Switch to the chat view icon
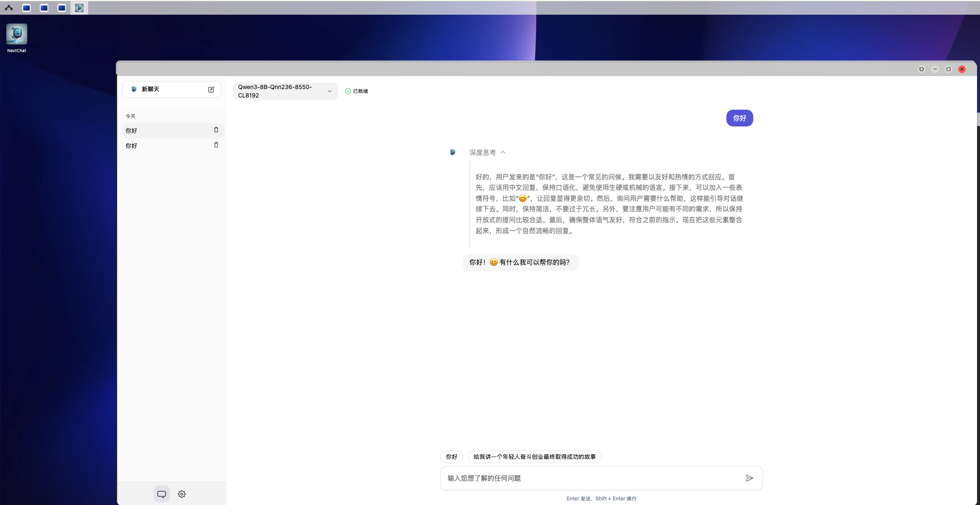This screenshot has height=505, width=980. 162,494
